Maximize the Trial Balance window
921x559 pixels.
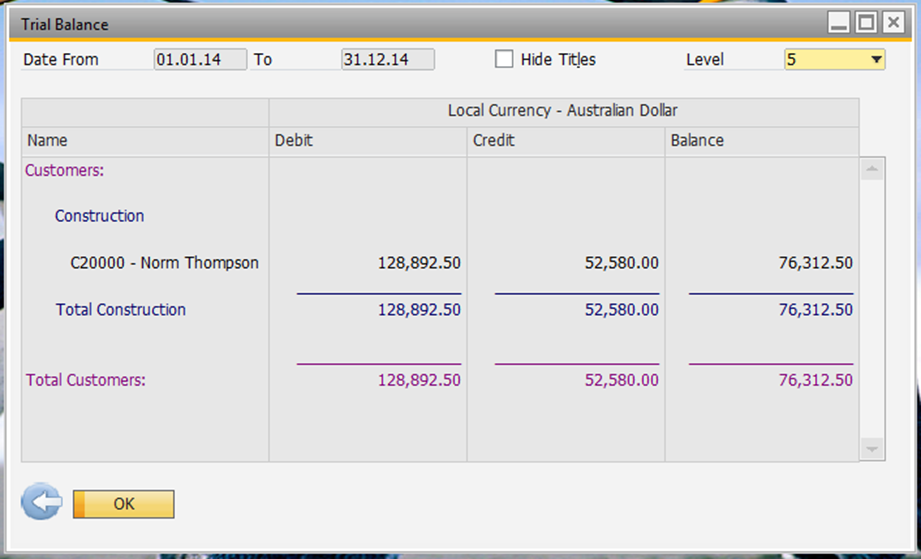click(x=866, y=22)
